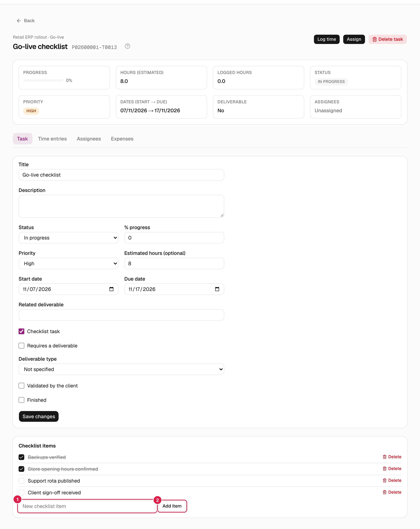The height and width of the screenshot is (529, 420).
Task: Click into the Description text area
Action: coord(121,206)
